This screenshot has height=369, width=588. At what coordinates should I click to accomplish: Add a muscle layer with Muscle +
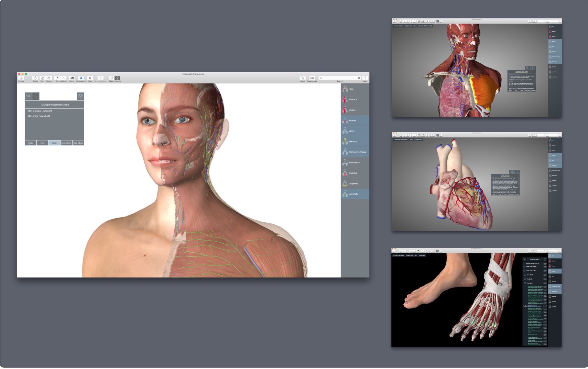(355, 100)
